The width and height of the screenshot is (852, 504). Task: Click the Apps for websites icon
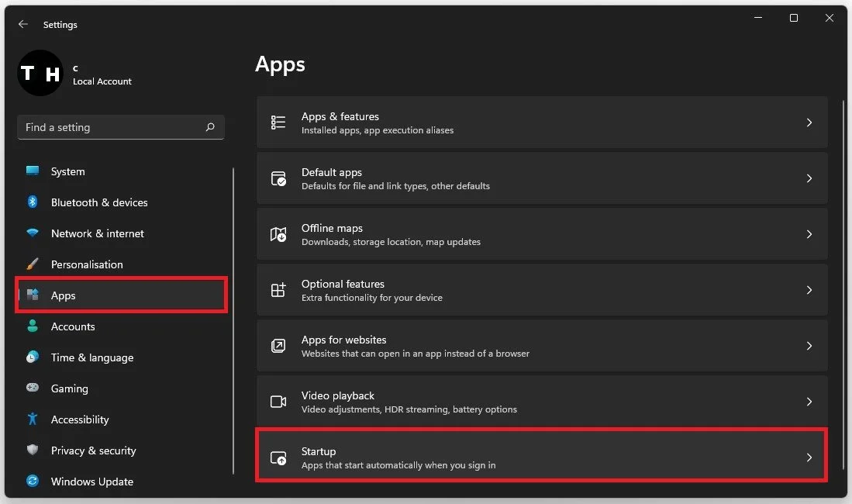(278, 346)
